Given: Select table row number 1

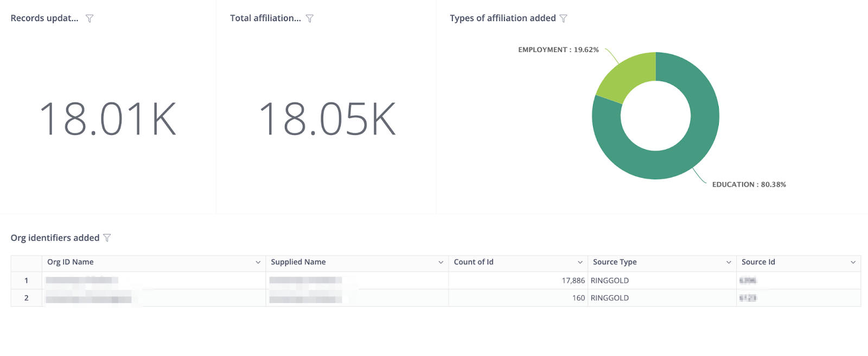Looking at the screenshot, I should tap(26, 281).
